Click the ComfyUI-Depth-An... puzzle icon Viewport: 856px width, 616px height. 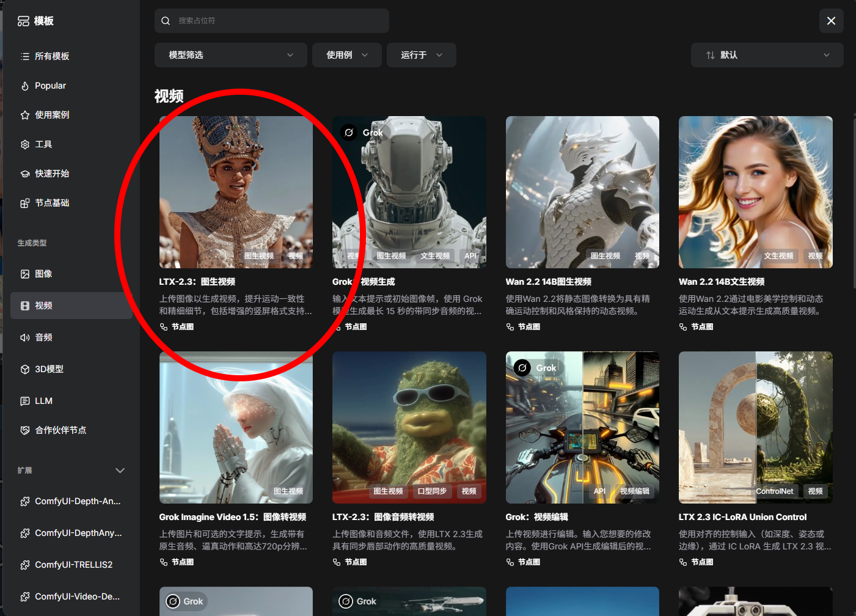(x=25, y=501)
